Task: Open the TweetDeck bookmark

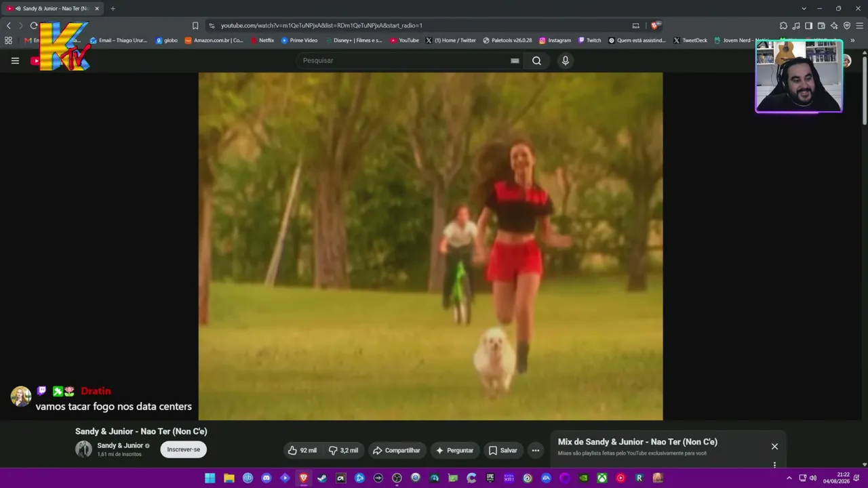Action: 690,41
